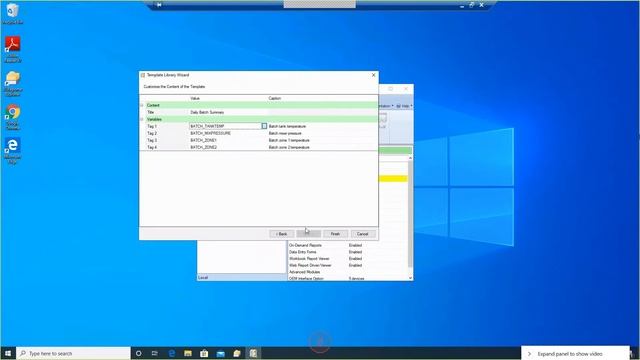Collapse the Variables section in wizard
Viewport: 640px width, 360px height.
click(x=142, y=119)
